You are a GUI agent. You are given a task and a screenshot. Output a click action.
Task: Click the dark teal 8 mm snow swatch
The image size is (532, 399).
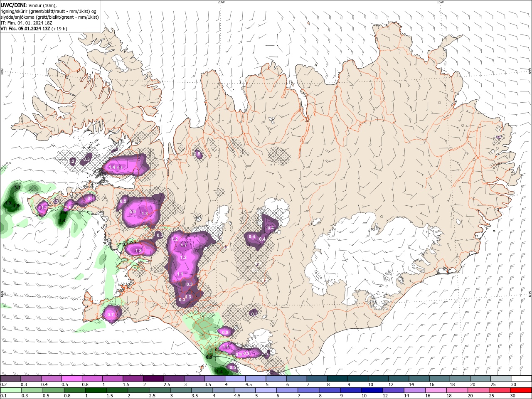point(337,379)
